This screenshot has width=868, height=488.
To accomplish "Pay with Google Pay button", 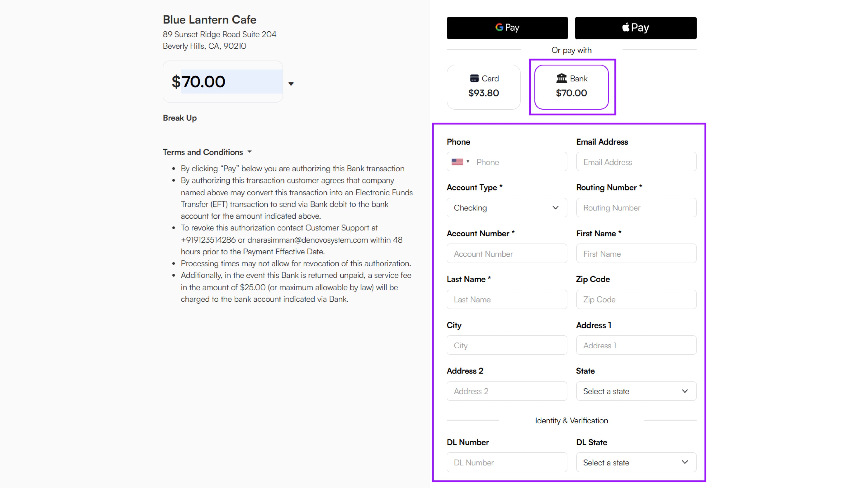I will click(x=507, y=28).
